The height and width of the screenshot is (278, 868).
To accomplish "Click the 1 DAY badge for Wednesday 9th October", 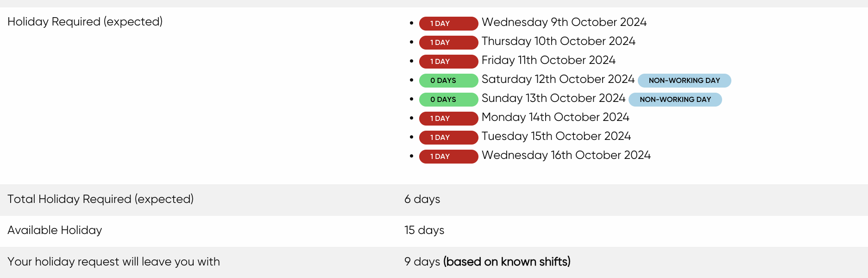I will (448, 24).
